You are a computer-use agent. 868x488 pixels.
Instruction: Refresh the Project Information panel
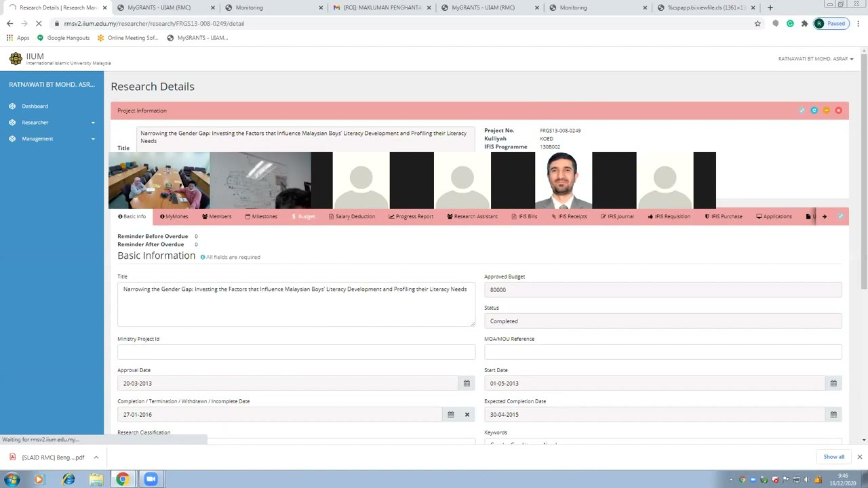(x=814, y=110)
